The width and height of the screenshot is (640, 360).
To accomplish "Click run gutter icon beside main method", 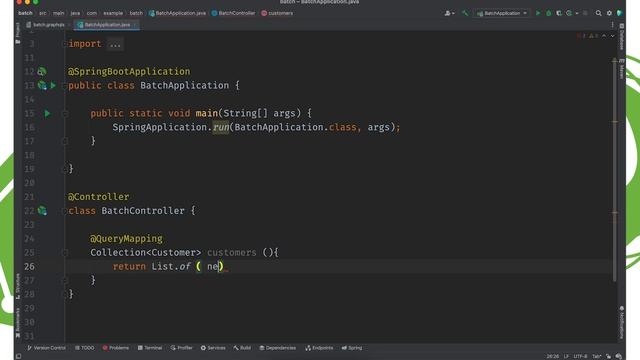I will [x=47, y=113].
